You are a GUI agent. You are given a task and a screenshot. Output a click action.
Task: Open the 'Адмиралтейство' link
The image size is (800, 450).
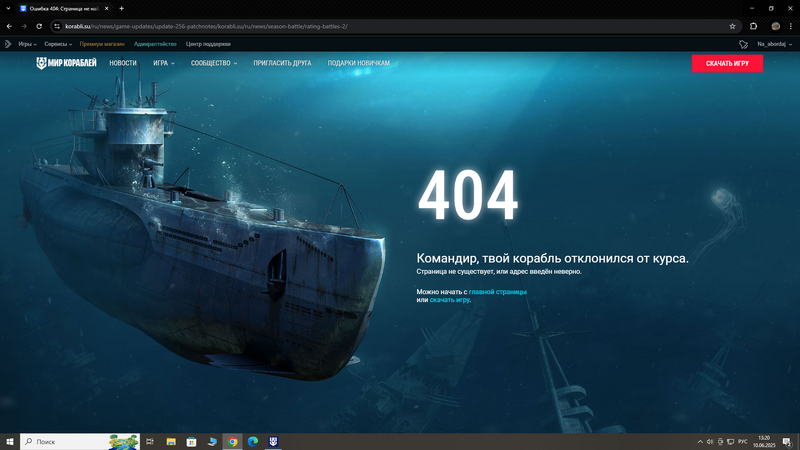(x=155, y=44)
